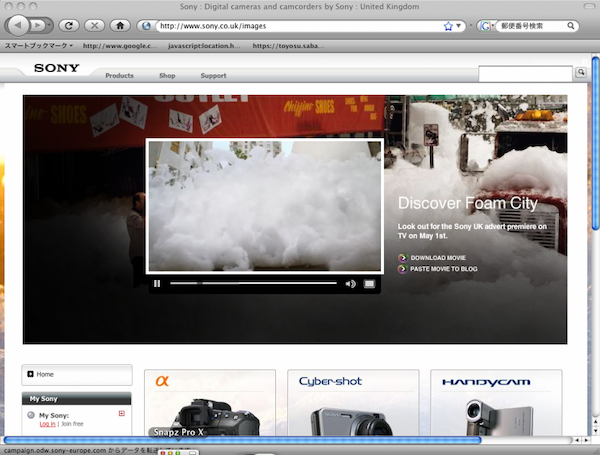Click the browser Back button

(17, 26)
